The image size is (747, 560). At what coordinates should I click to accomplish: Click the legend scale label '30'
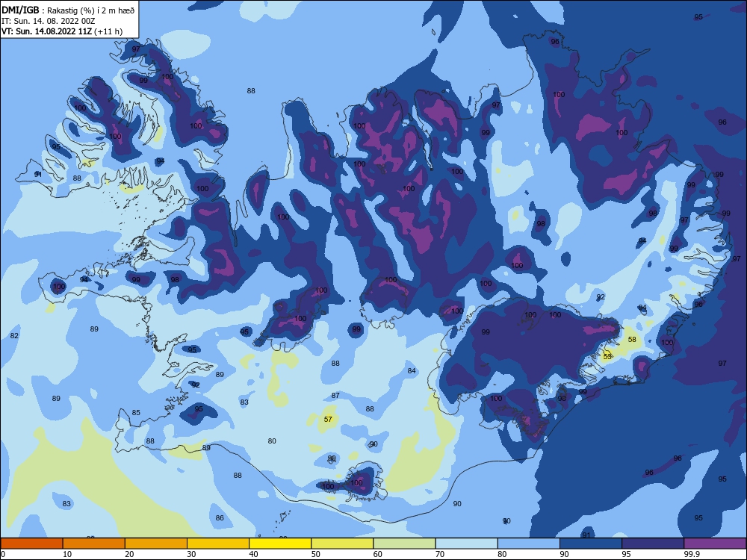pyautogui.click(x=191, y=554)
